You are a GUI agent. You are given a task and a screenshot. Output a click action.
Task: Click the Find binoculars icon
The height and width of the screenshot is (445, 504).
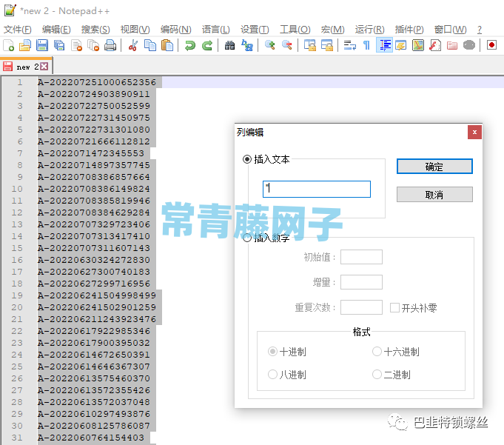point(229,45)
